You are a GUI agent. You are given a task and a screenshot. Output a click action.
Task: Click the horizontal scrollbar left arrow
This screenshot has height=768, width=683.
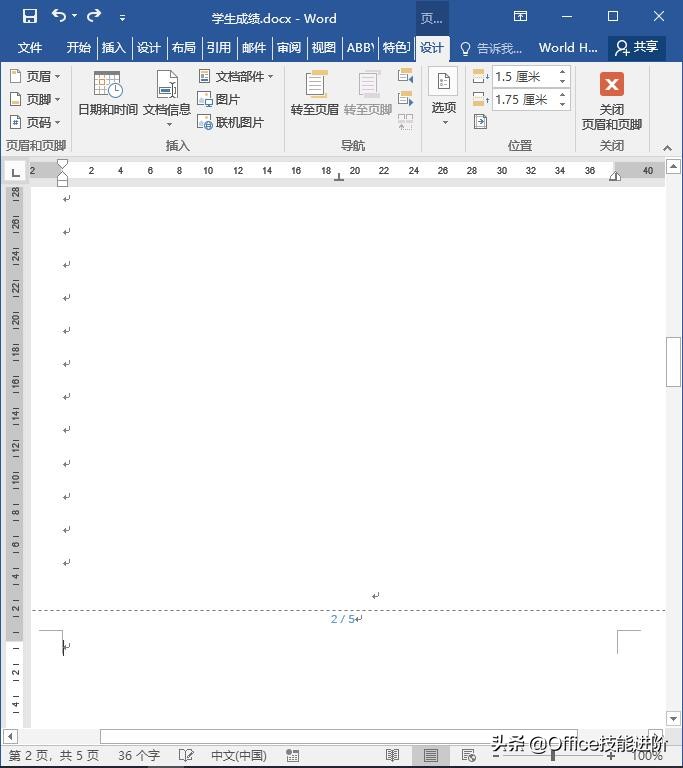pyautogui.click(x=11, y=736)
